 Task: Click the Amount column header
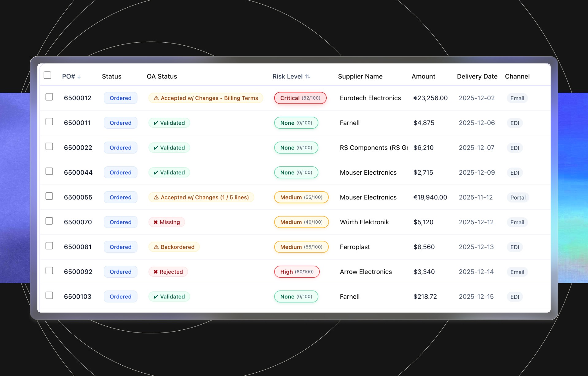point(423,77)
